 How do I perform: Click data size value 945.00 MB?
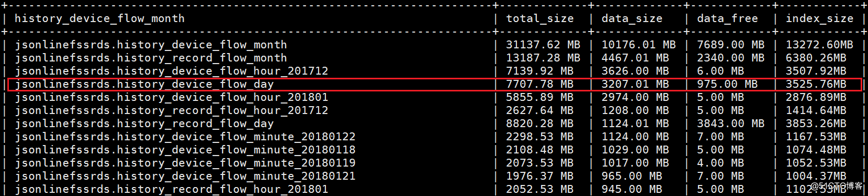coord(632,189)
